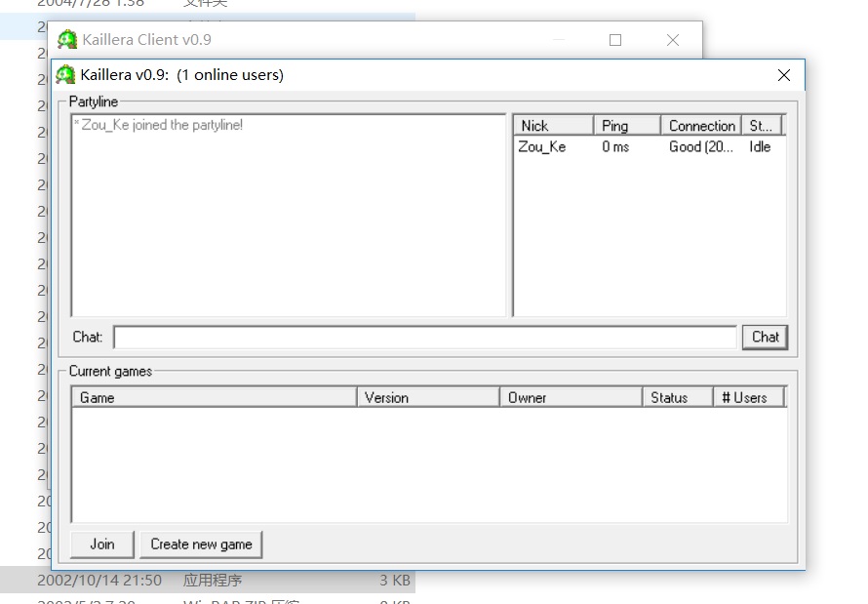Click the 0 ms ping value
The image size is (868, 604).
[x=615, y=147]
